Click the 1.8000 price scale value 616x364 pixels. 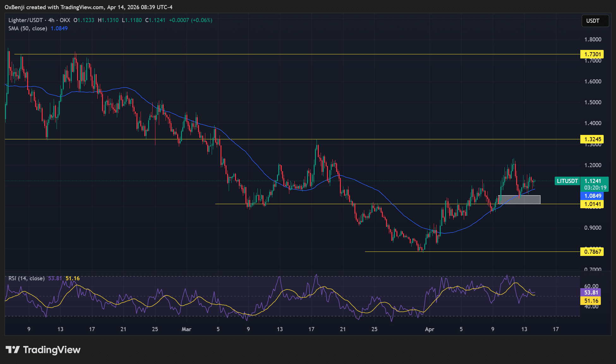[x=593, y=39]
